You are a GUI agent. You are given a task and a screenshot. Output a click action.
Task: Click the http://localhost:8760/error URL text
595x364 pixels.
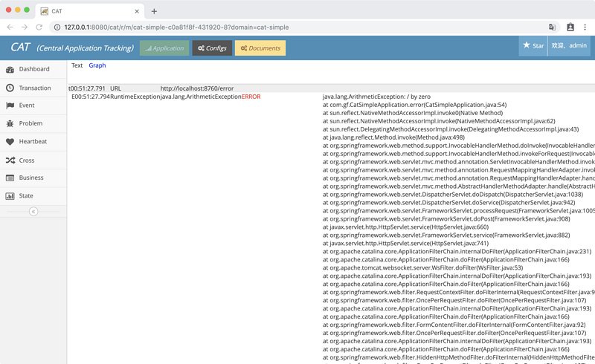(197, 88)
